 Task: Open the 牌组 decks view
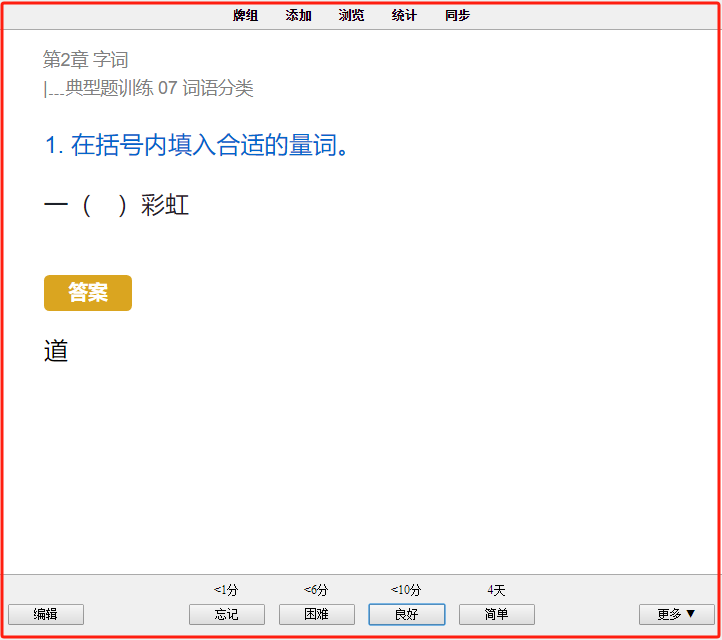click(245, 16)
